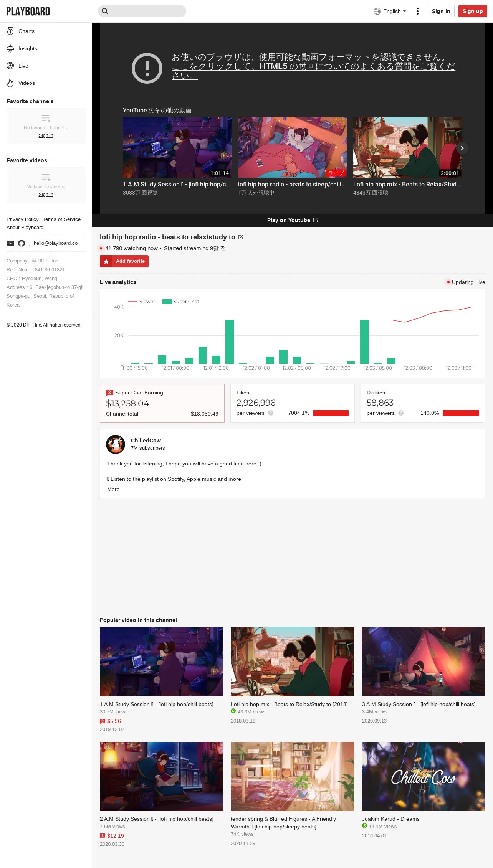Click the search input field
Screen dimensions: 493x868
pos(142,11)
